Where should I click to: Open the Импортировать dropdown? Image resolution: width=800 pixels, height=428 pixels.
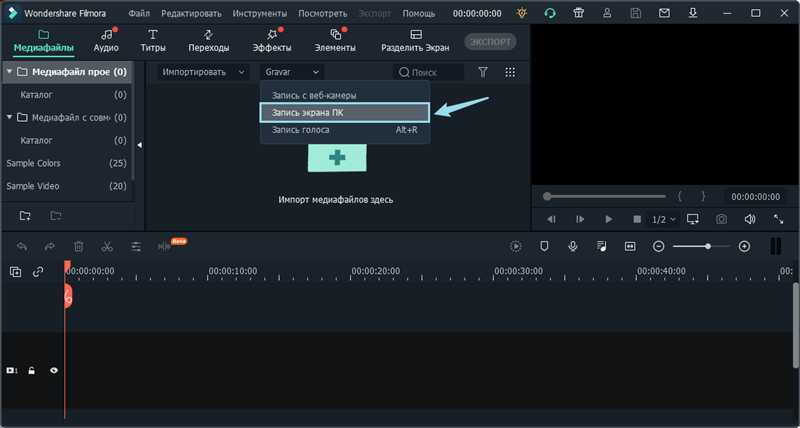(x=203, y=72)
